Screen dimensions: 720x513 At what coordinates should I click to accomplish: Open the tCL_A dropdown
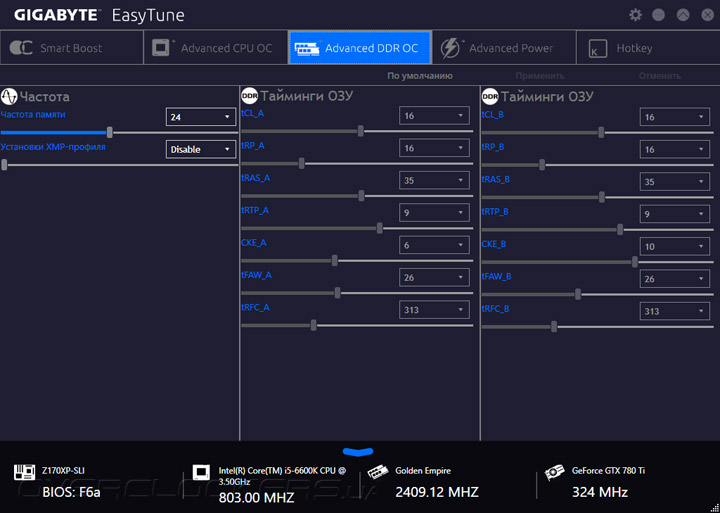click(x=434, y=116)
